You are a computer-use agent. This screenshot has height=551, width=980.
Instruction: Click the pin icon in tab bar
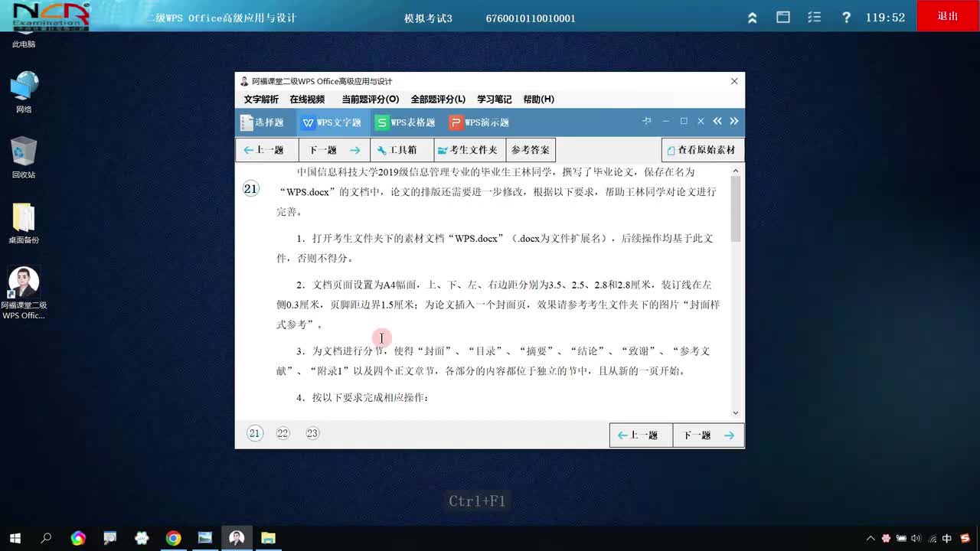[647, 121]
